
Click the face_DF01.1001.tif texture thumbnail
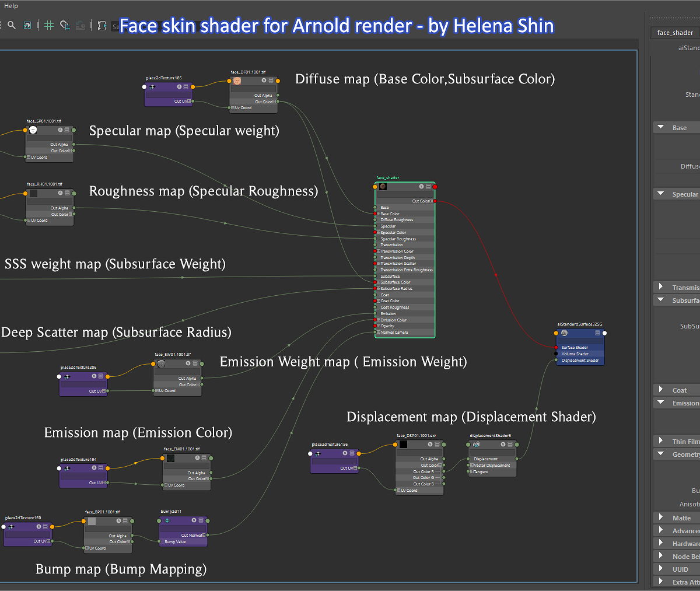(237, 81)
